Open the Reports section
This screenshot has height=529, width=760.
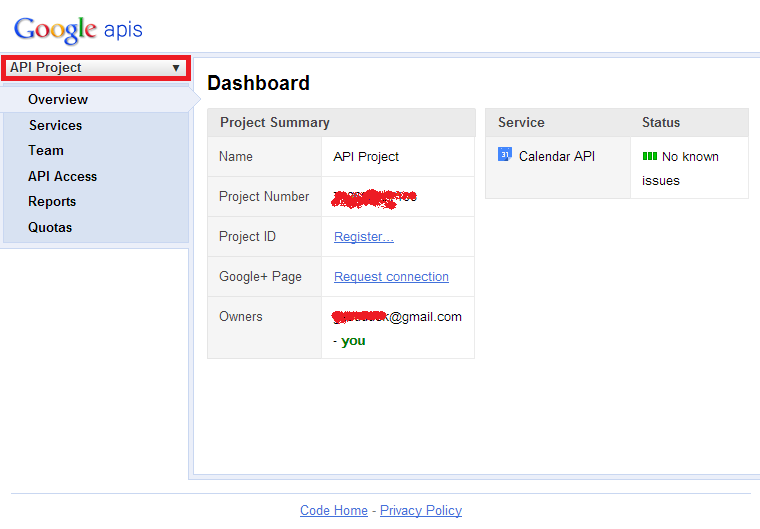(52, 202)
